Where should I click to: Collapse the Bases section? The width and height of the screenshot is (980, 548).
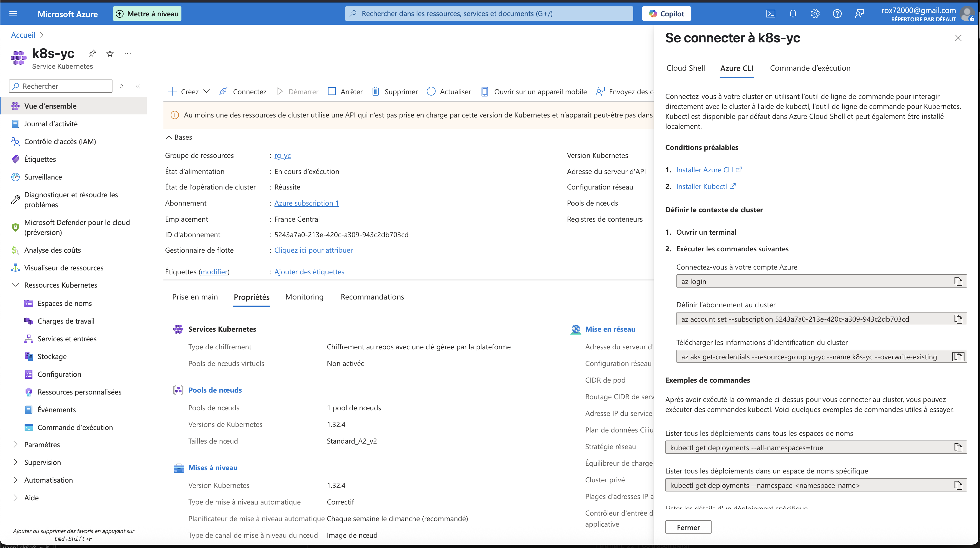pyautogui.click(x=169, y=137)
